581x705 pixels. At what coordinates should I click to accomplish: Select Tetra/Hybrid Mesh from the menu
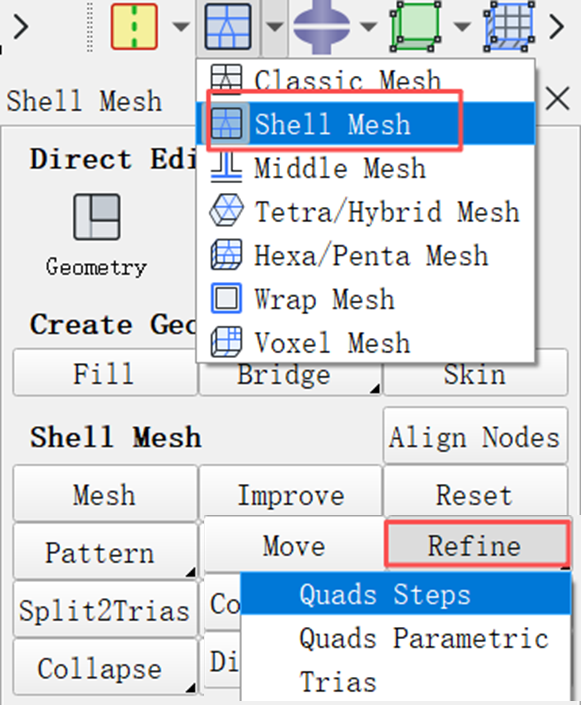[x=365, y=211]
